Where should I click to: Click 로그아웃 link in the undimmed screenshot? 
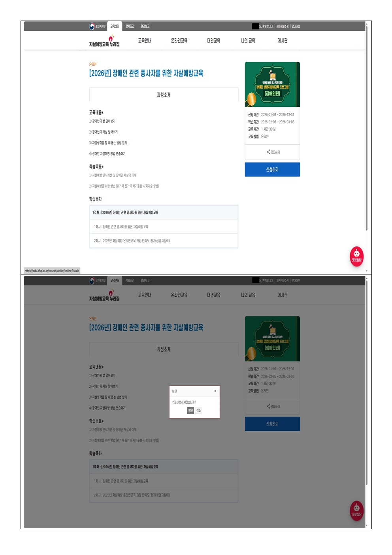(296, 26)
